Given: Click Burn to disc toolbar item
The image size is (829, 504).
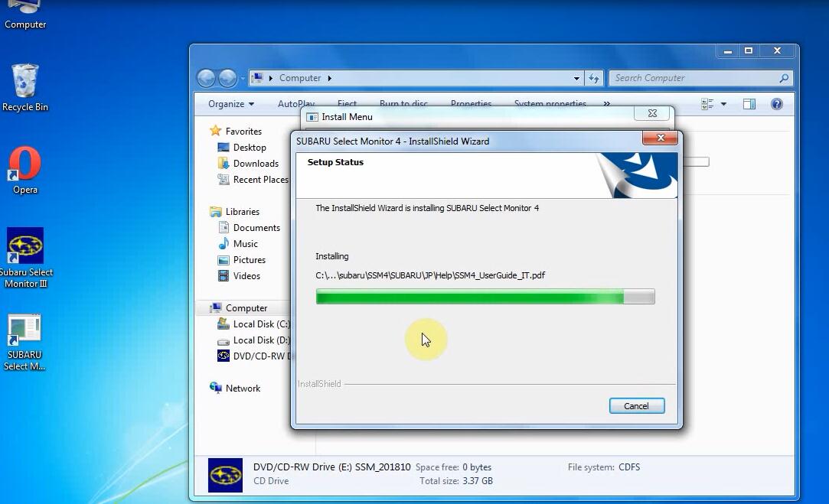Looking at the screenshot, I should coord(403,103).
